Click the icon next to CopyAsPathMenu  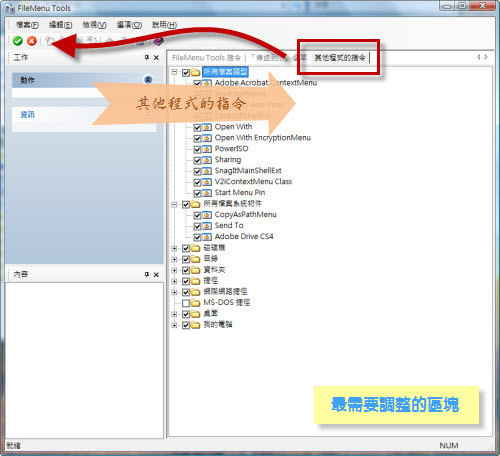click(207, 215)
